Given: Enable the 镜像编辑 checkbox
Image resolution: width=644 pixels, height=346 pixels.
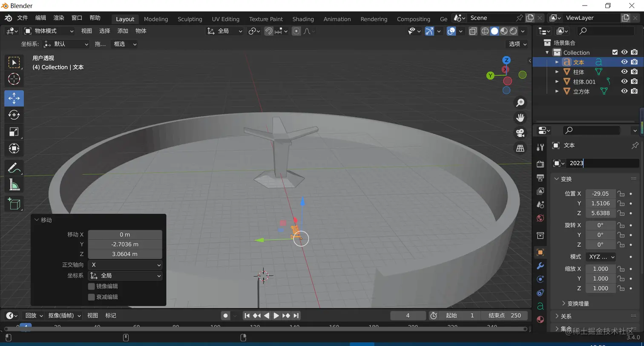Looking at the screenshot, I should [x=91, y=286].
